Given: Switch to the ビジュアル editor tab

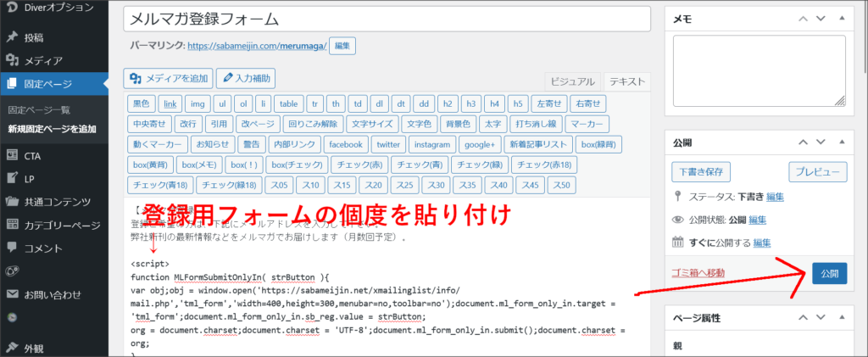Looking at the screenshot, I should [572, 81].
